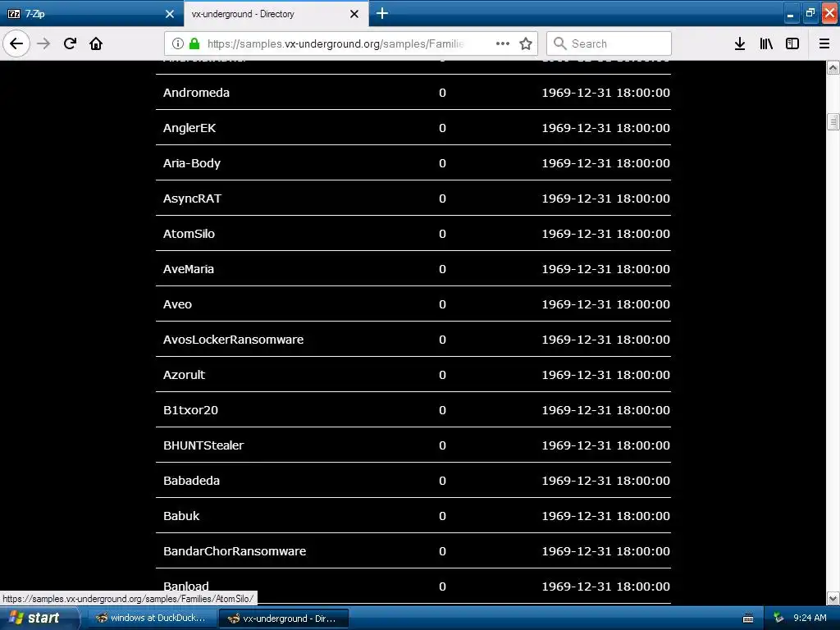The width and height of the screenshot is (840, 630).
Task: Open the browser home page
Action: click(x=96, y=43)
